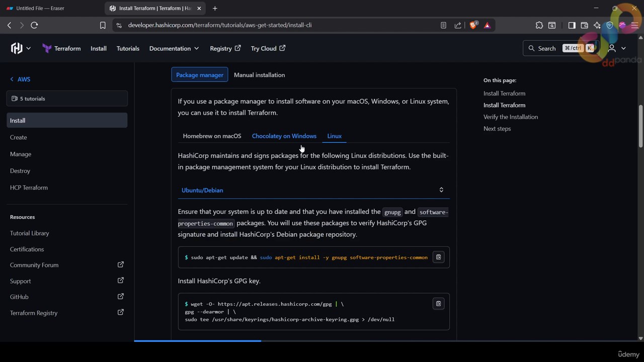Switch to Homebrew on macOS tab

click(x=212, y=136)
